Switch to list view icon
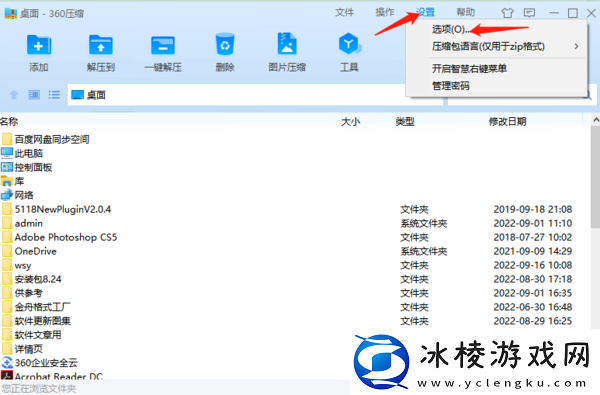The height and width of the screenshot is (395, 600). [x=54, y=95]
